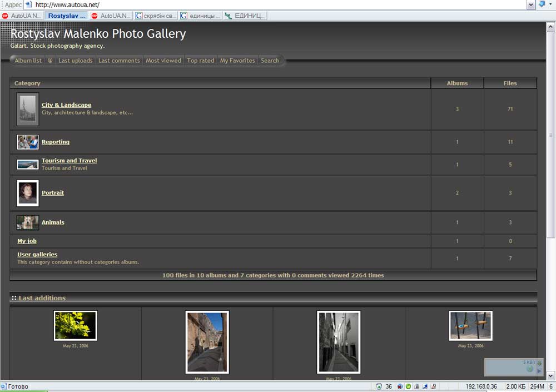556x392 pixels.
Task: Click the blue go icon right of address bar
Action: (x=542, y=4)
